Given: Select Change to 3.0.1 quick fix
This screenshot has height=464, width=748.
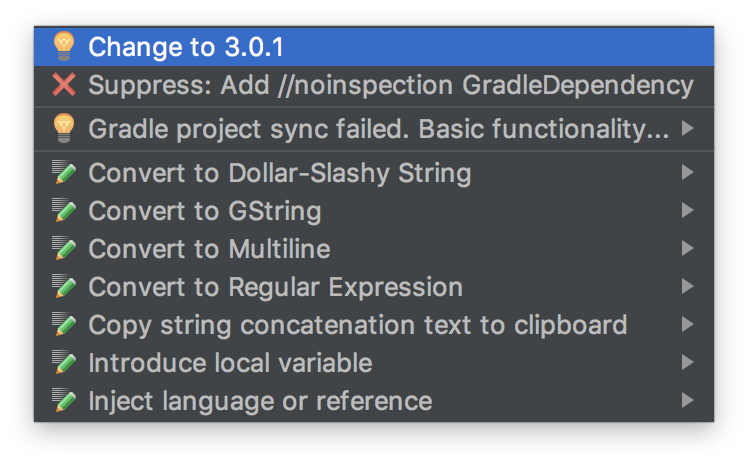Looking at the screenshot, I should (x=374, y=46).
